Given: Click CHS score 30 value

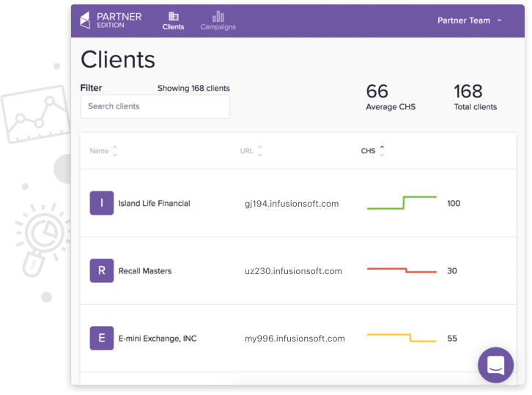Looking at the screenshot, I should point(452,271).
